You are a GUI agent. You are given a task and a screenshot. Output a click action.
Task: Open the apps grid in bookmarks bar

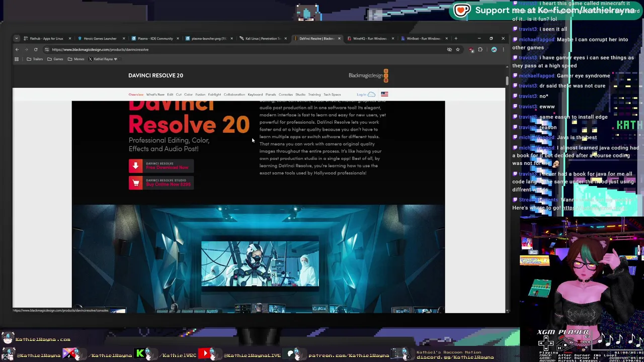(x=17, y=59)
